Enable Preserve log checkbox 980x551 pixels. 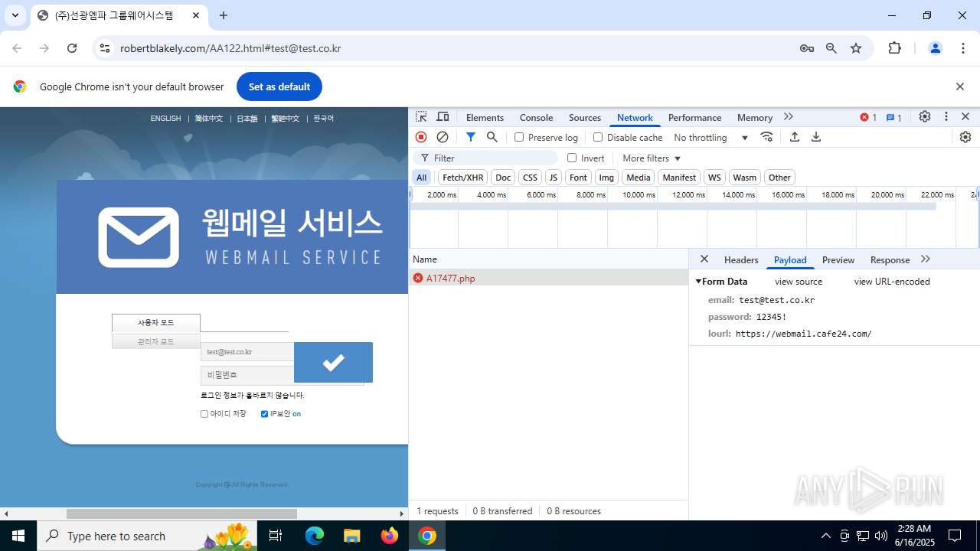tap(519, 137)
